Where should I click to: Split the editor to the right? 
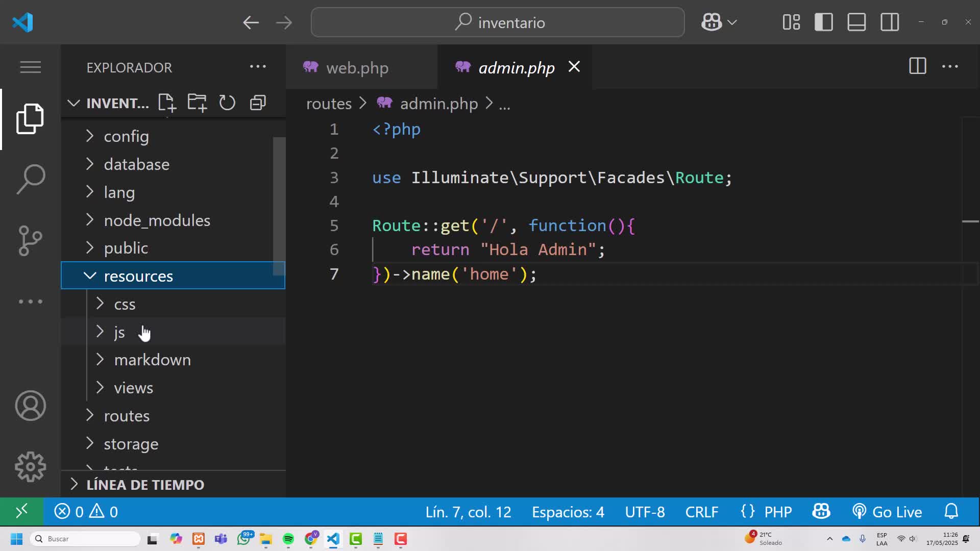(x=917, y=66)
